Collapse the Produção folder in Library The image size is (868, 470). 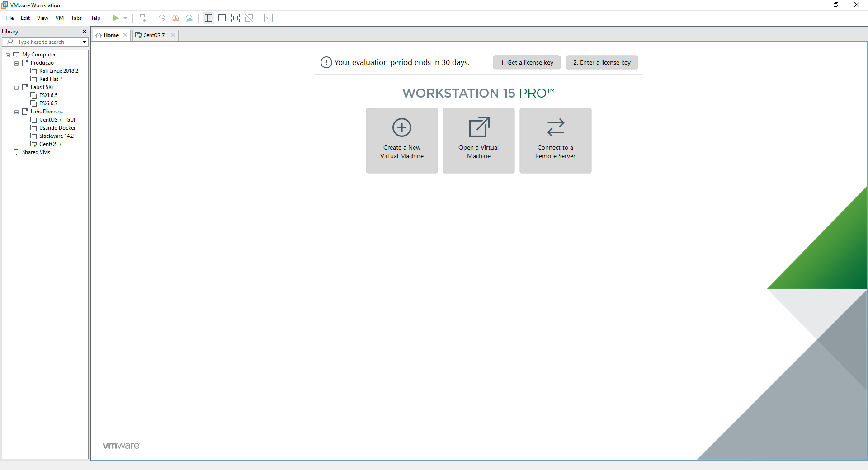pos(17,63)
